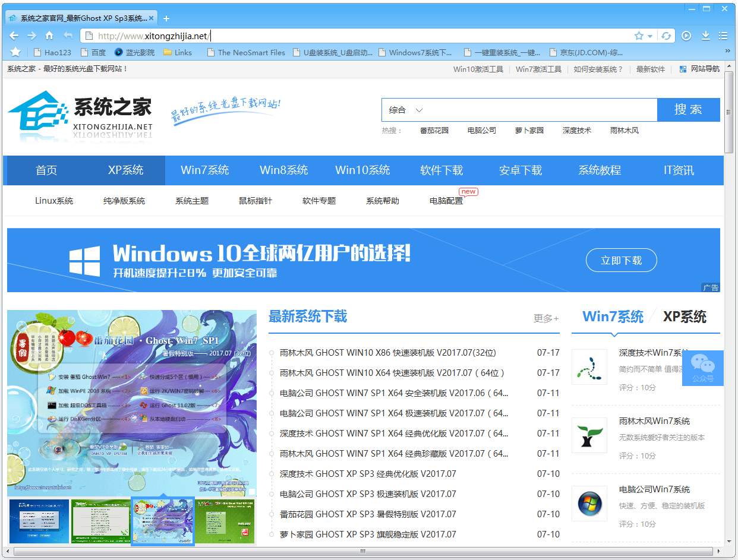This screenshot has height=560, width=738.
Task: Click the play-circle toolbar icon
Action: 686,36
